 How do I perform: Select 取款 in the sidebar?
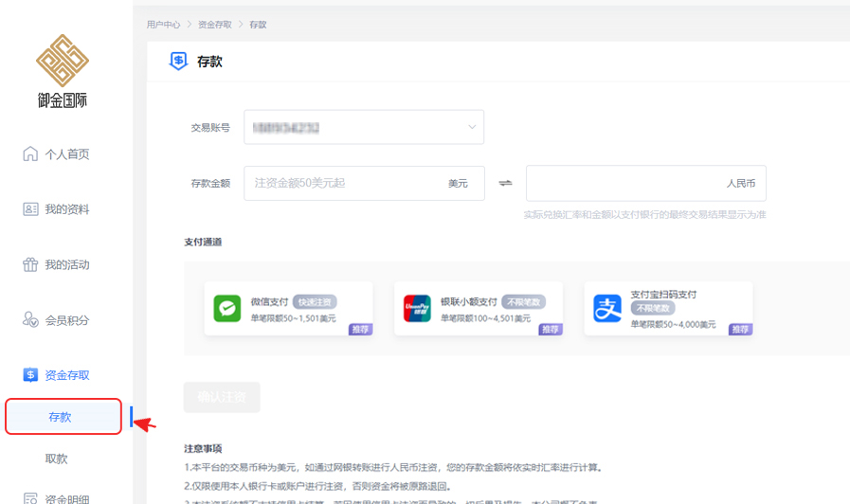57,459
